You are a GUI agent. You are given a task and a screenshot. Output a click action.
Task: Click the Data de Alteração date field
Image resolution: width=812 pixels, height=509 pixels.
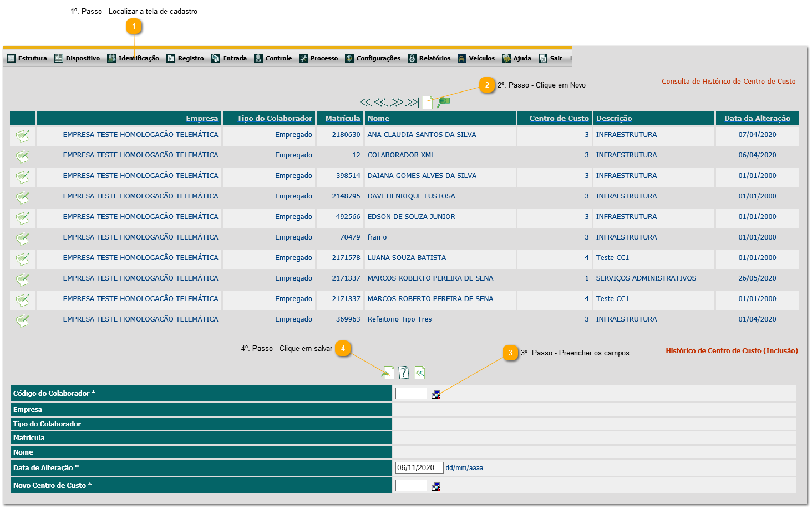(419, 467)
